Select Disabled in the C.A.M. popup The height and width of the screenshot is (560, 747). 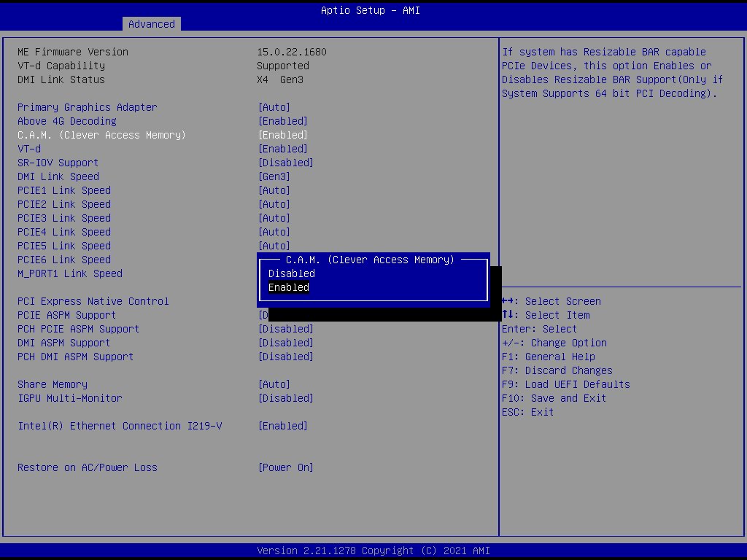(292, 273)
